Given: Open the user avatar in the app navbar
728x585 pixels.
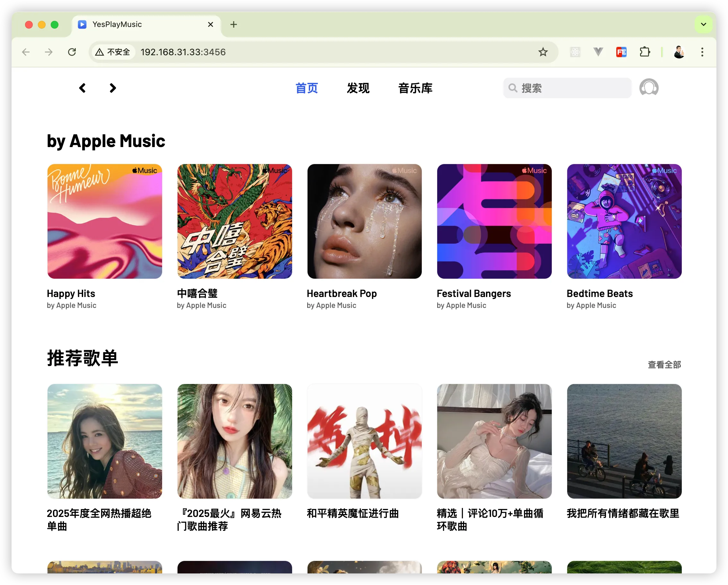Looking at the screenshot, I should 649,88.
